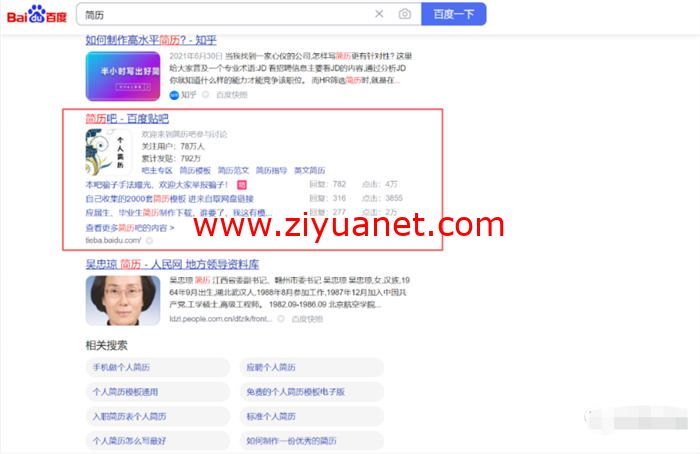The height and width of the screenshot is (454, 700).
Task: Open the 简历指导 sublink
Action: pyautogui.click(x=271, y=171)
